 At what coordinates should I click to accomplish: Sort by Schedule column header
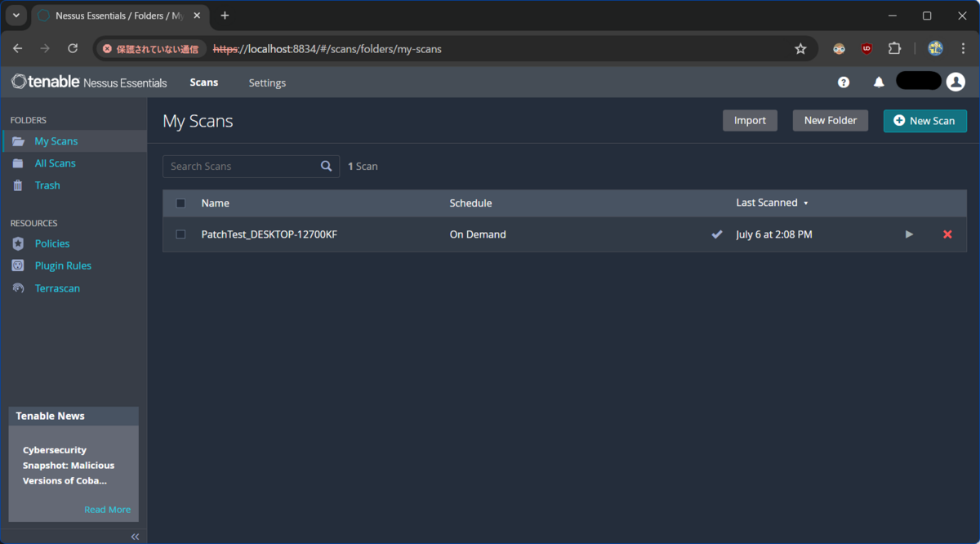(x=471, y=203)
